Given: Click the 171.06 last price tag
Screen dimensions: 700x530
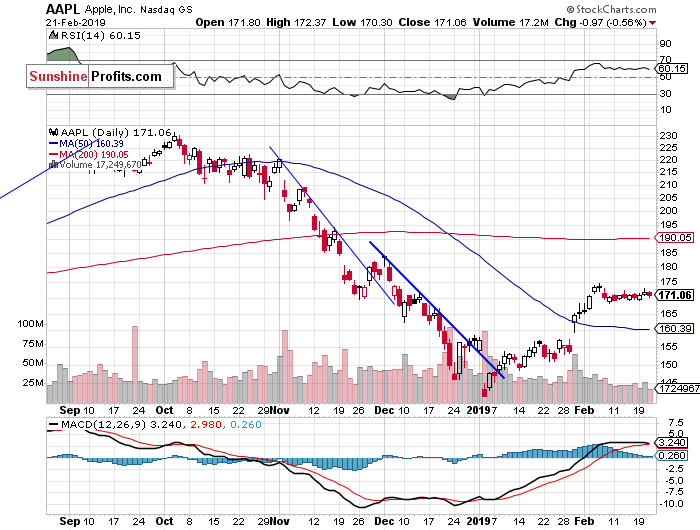Looking at the screenshot, I should point(675,295).
